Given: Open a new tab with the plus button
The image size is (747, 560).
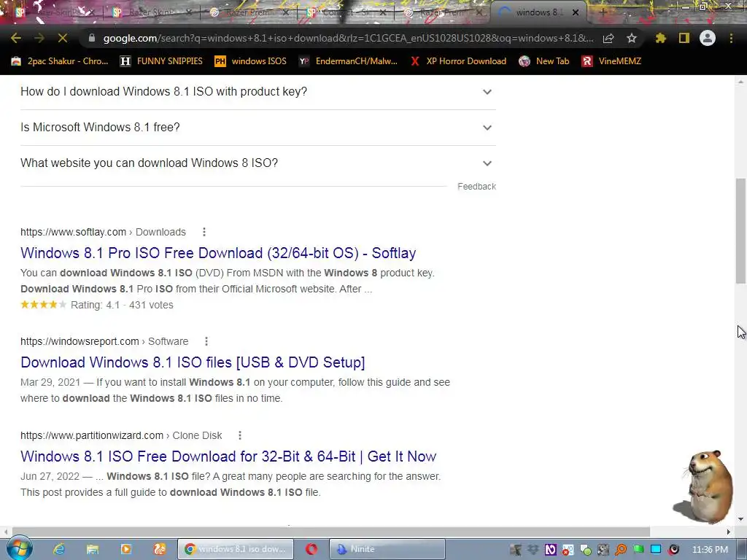Looking at the screenshot, I should coord(603,12).
